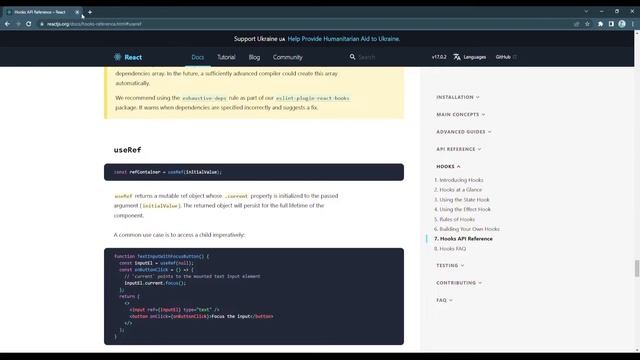640x360 pixels.
Task: Expand the API Reference sidebar section
Action: coord(459,149)
